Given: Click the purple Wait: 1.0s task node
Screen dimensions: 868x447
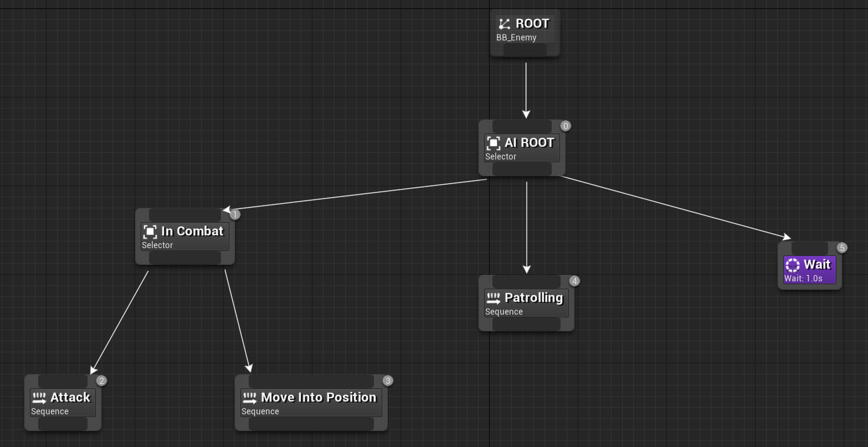Looking at the screenshot, I should [x=809, y=270].
